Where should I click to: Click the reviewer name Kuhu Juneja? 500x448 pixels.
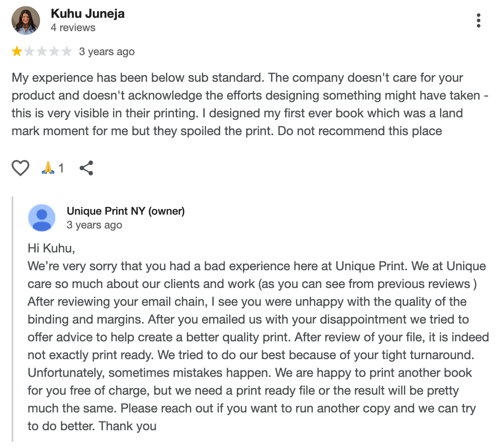[x=88, y=14]
